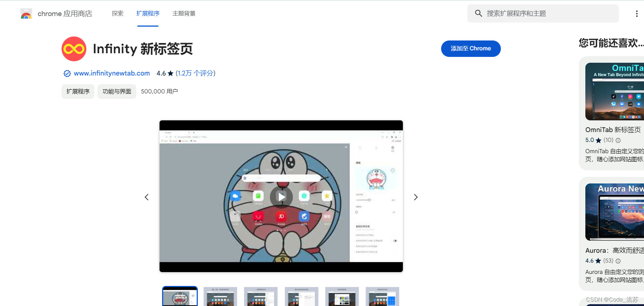
Task: Go to previous screenshot with left arrow
Action: (x=146, y=197)
